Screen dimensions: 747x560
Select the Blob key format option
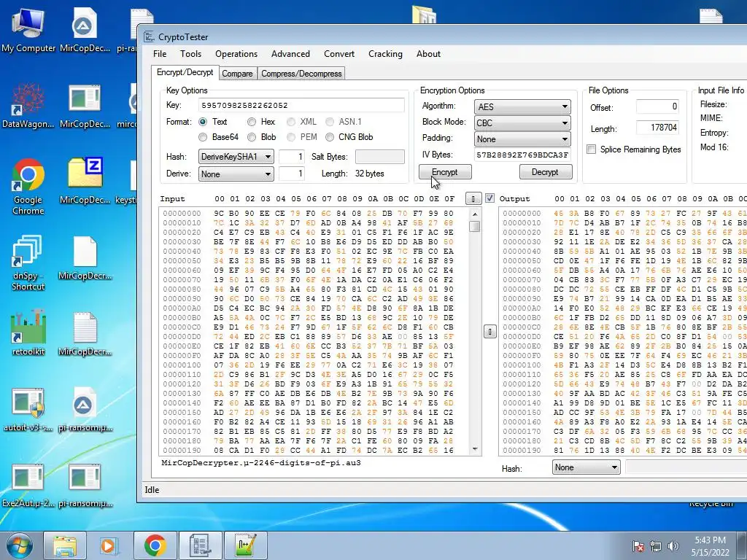coord(252,137)
